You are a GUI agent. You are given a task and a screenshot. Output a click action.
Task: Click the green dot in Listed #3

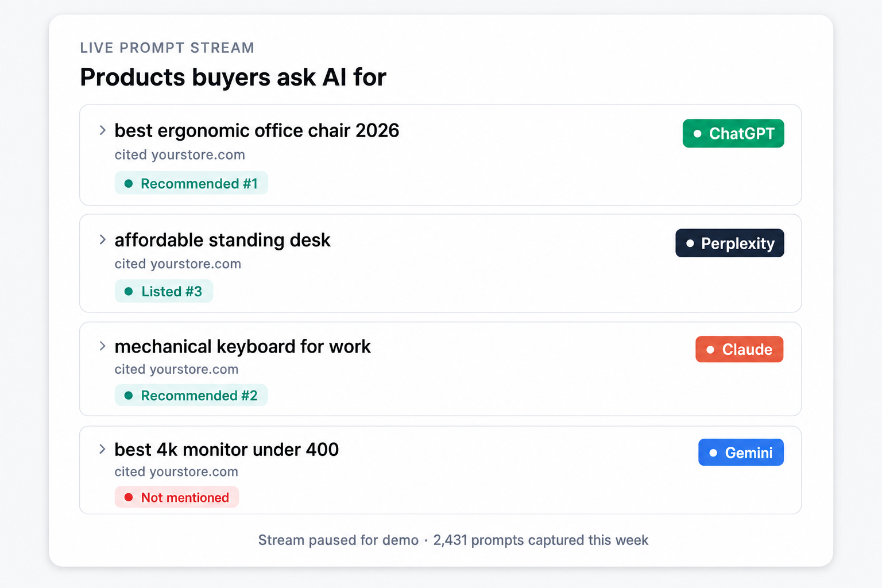pyautogui.click(x=129, y=292)
